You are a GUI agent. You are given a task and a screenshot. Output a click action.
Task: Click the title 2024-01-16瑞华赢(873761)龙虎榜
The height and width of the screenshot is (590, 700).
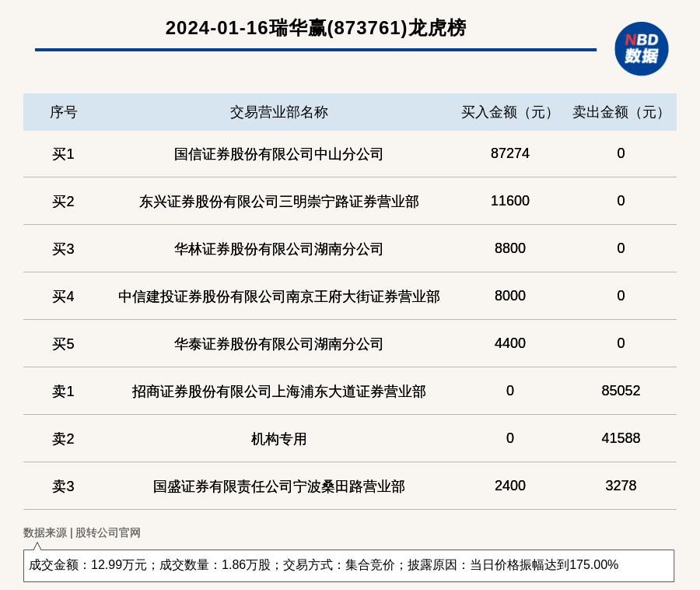click(316, 28)
